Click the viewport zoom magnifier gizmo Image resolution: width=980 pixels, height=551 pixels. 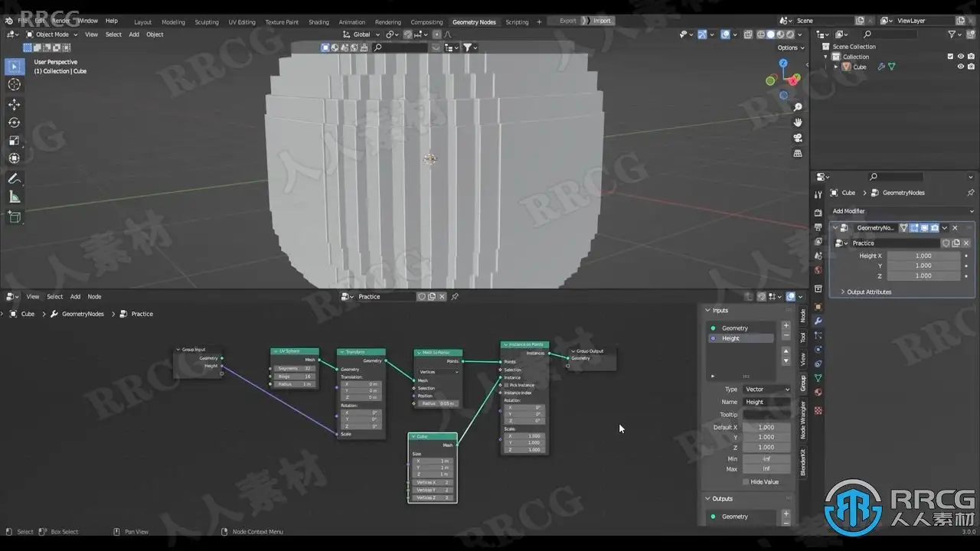798,107
